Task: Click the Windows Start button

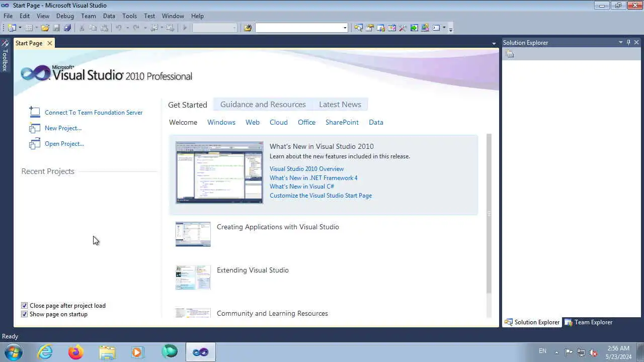Action: pos(14,352)
